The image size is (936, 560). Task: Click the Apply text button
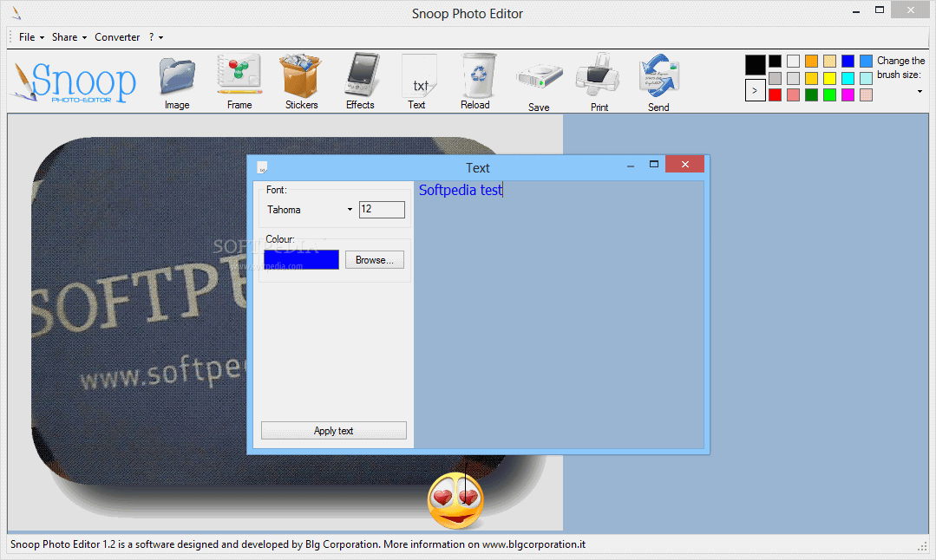[x=334, y=431]
